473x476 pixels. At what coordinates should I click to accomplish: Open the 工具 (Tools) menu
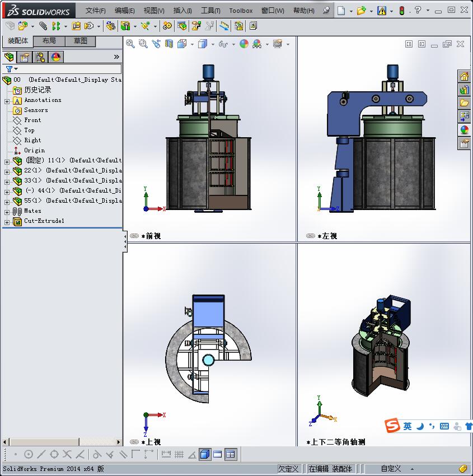[x=211, y=11]
